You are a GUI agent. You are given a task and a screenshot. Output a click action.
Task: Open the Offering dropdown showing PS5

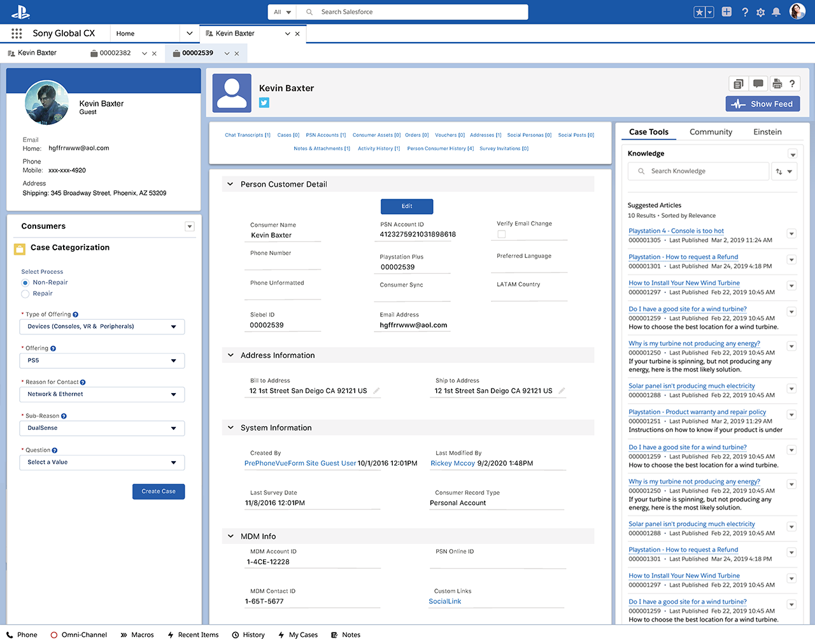click(x=102, y=361)
